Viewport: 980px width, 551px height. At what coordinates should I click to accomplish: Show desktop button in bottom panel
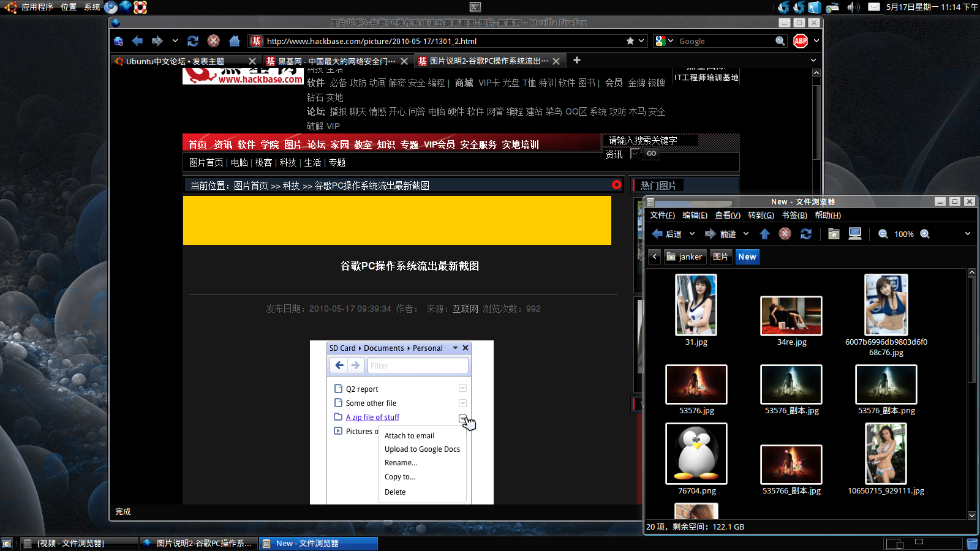[6, 544]
